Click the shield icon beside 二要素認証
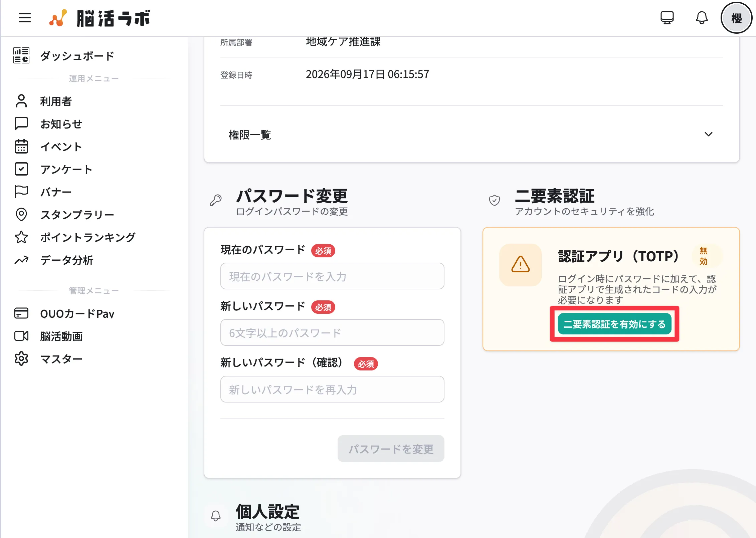The height and width of the screenshot is (538, 756). pos(494,200)
